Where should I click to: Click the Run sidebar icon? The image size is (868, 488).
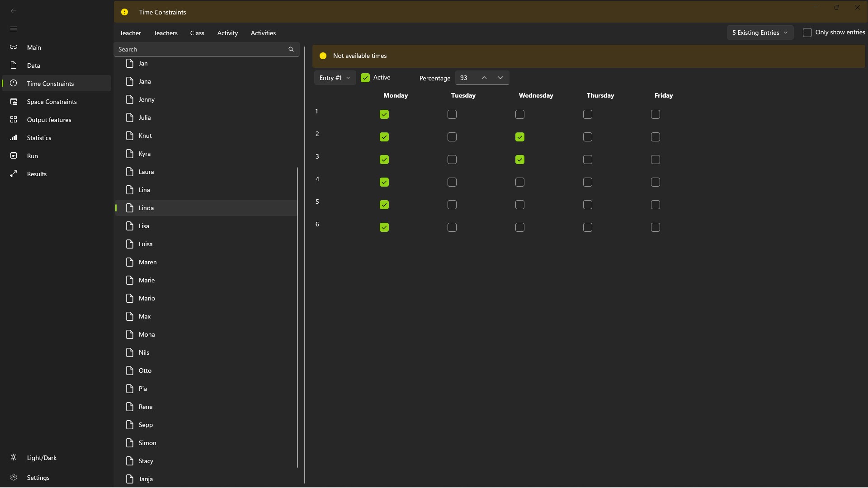[x=14, y=156]
